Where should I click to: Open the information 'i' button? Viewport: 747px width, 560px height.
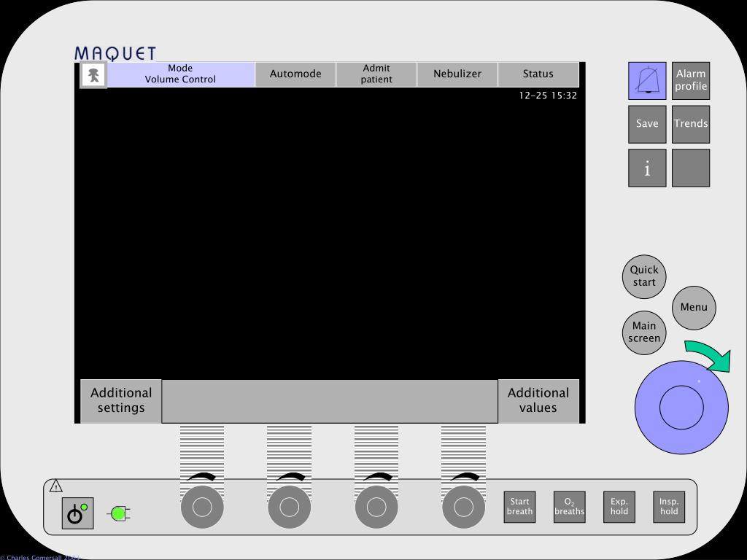[x=647, y=168]
